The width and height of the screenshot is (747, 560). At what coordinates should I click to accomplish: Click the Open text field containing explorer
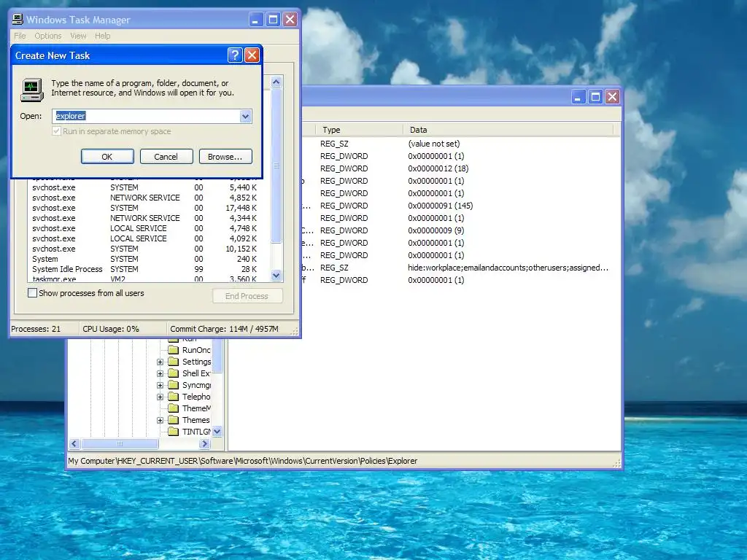click(x=146, y=116)
